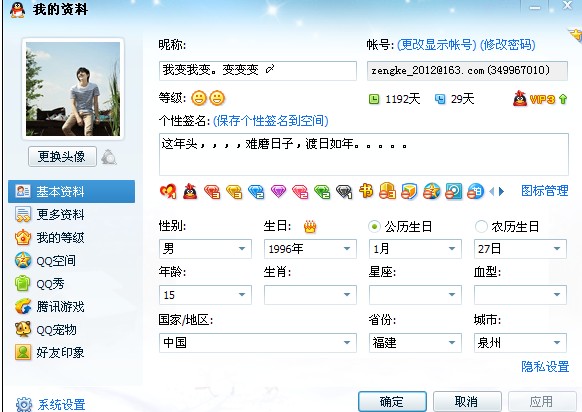This screenshot has height=412, width=582.
Task: Click the first smiley level icon
Action: 199,98
